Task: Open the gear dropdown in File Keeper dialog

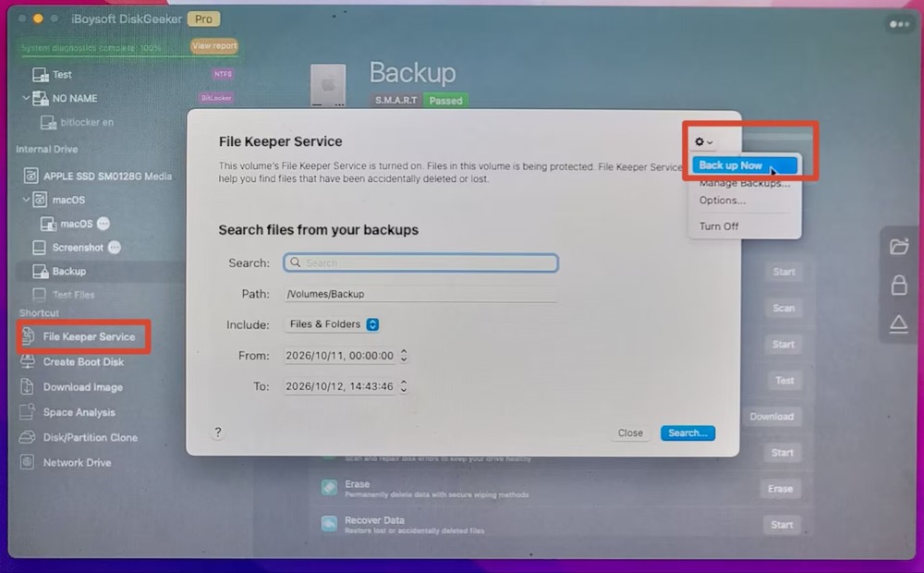Action: 703,141
